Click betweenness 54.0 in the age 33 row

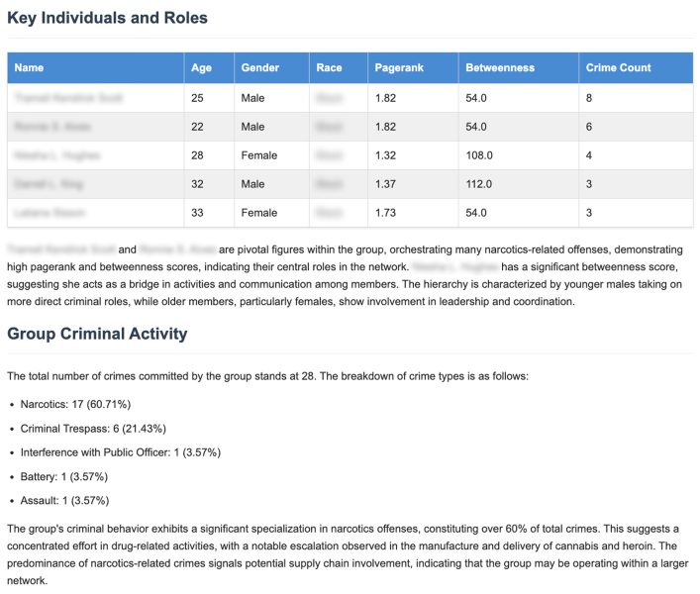coord(476,213)
